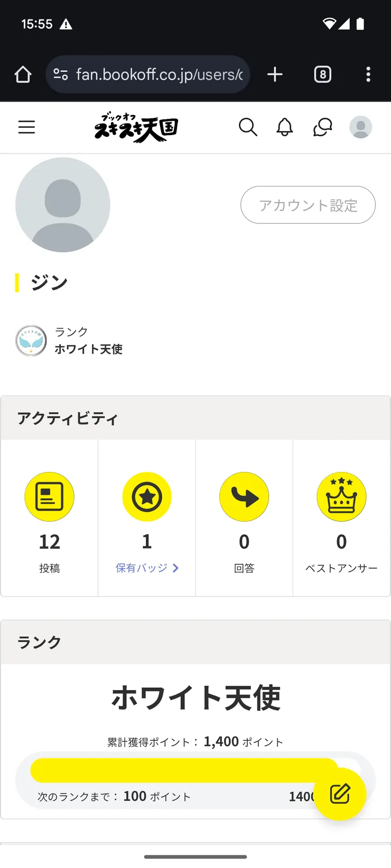Open a new browser tab with plus
The width and height of the screenshot is (391, 868).
(275, 74)
